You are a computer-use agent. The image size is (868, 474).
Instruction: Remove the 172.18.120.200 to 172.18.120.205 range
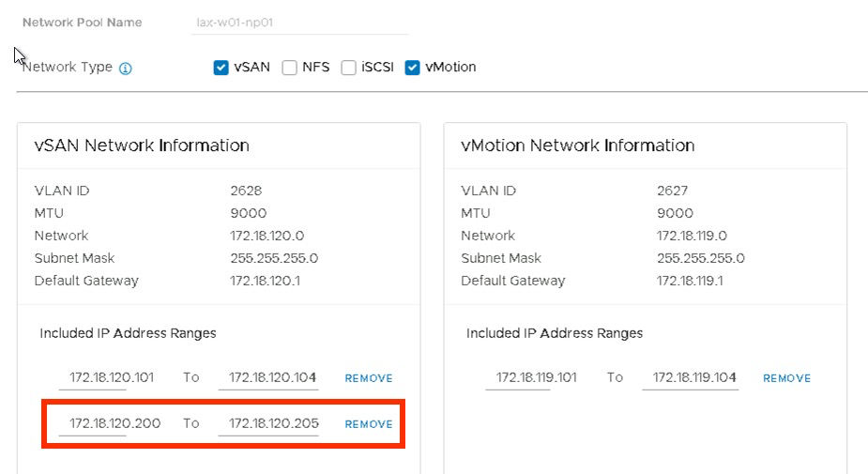pos(369,424)
